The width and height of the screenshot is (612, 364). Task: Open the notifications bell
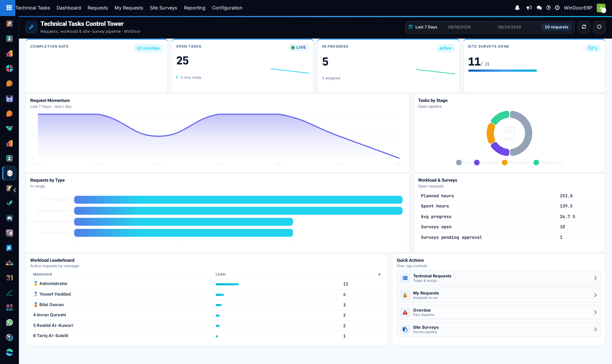[x=517, y=8]
